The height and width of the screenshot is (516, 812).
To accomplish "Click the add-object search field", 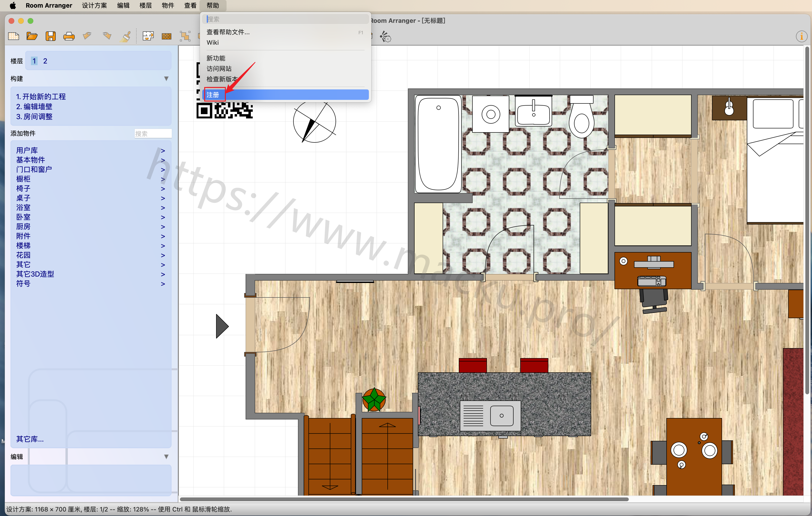I will point(153,134).
